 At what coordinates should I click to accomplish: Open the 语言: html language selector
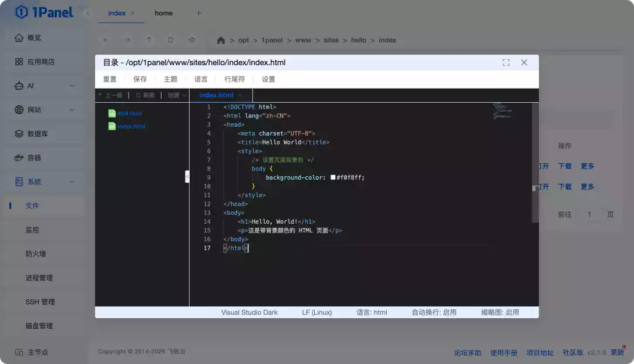coord(372,312)
